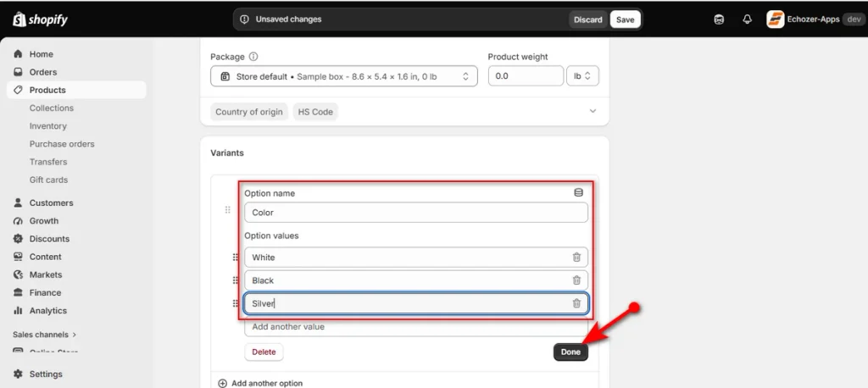Click the Customers person icon
This screenshot has width=868, height=388.
pos(19,202)
